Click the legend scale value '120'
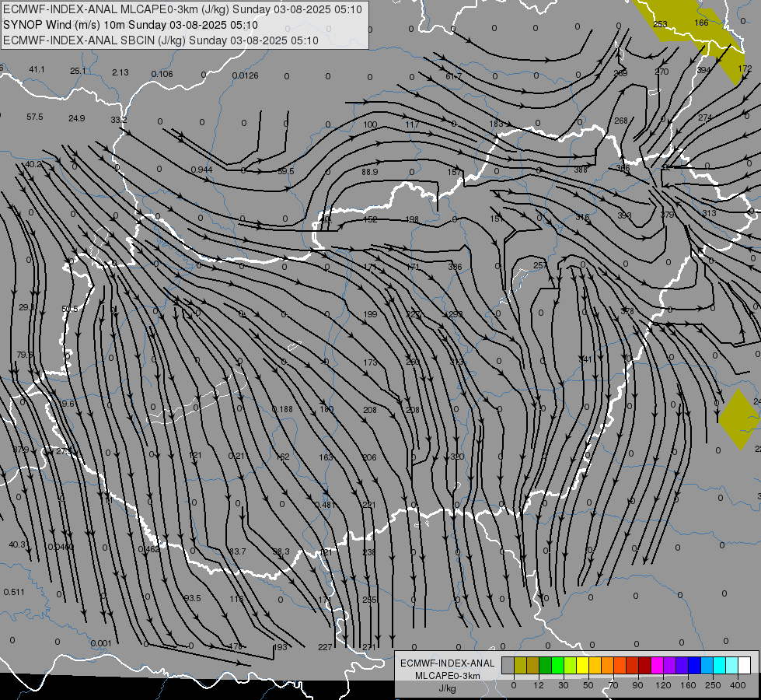 664,685
